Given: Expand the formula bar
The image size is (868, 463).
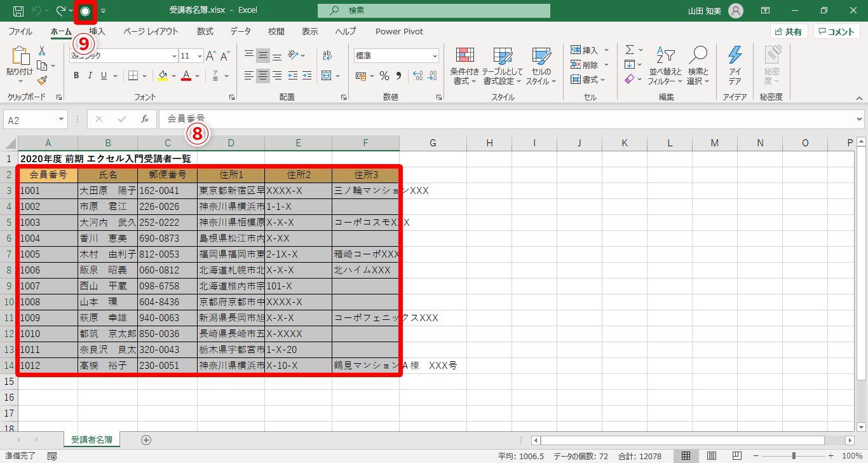Looking at the screenshot, I should 860,119.
